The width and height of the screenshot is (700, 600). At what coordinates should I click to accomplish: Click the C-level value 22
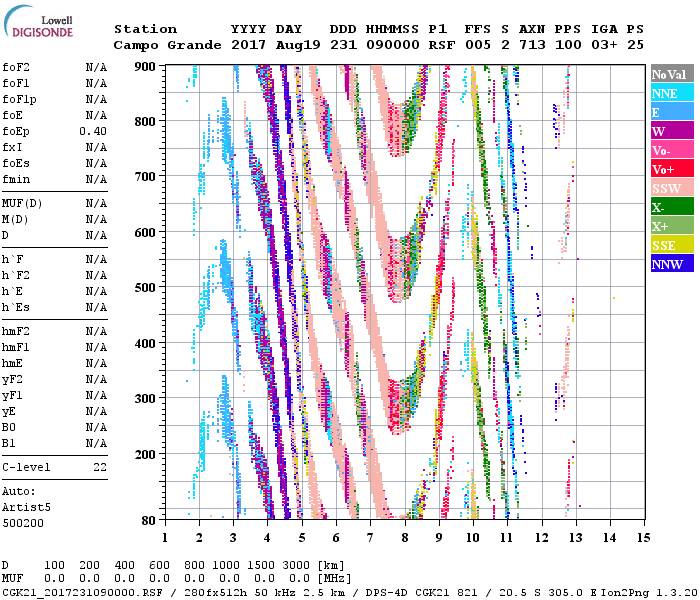point(100,467)
